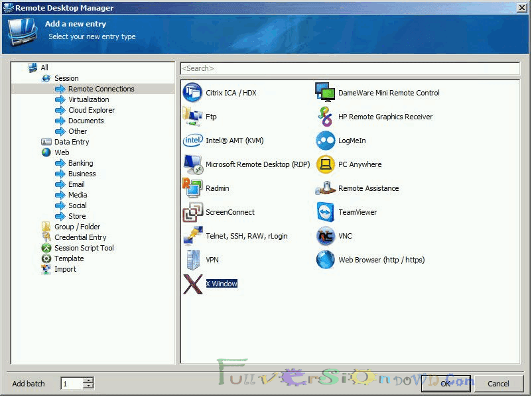
Task: Click the Web globe icon in tree
Action: (46, 152)
